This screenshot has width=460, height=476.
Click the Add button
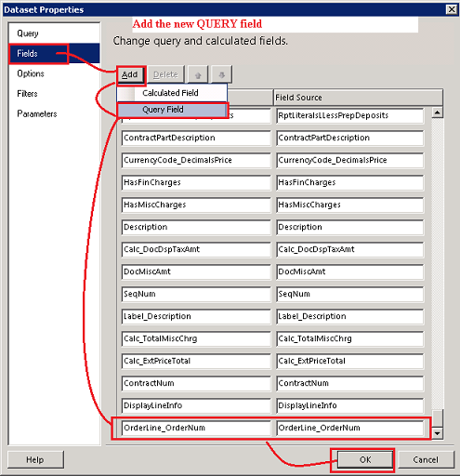point(130,74)
